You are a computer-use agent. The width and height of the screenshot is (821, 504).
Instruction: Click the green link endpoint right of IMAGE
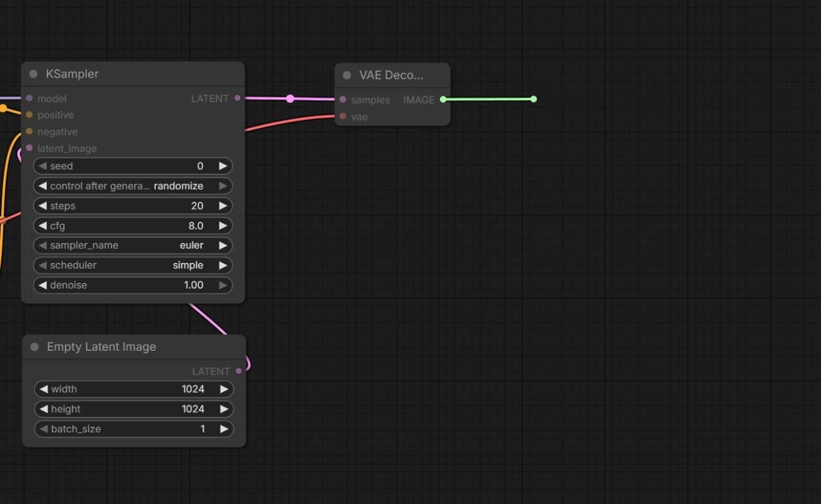click(534, 99)
